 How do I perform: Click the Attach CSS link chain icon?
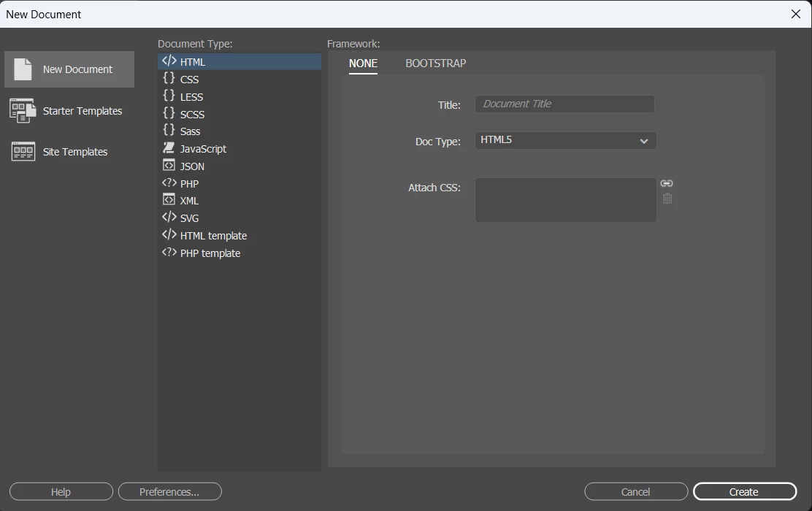coord(667,183)
